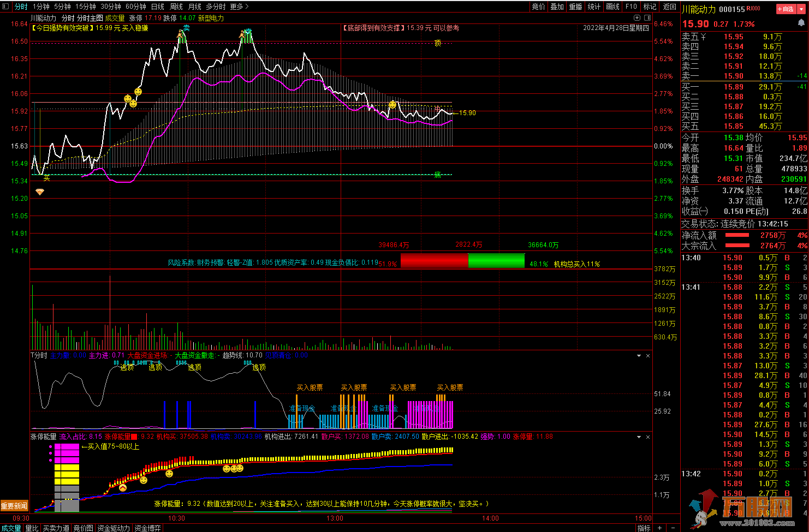Viewport: 809px width, 532px height.
Task: Open the F10 company info
Action: 631,7
